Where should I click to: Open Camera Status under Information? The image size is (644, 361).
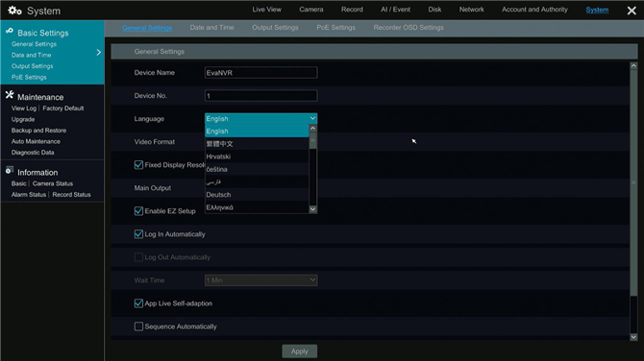[53, 183]
